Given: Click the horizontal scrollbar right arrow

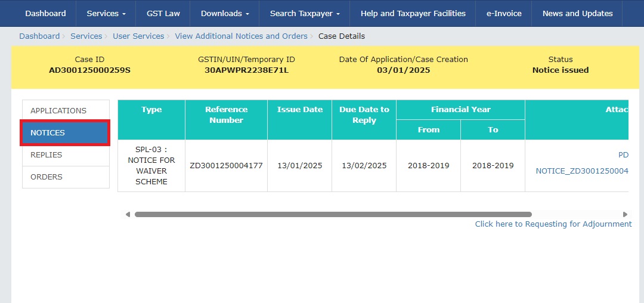Looking at the screenshot, I should 625,214.
